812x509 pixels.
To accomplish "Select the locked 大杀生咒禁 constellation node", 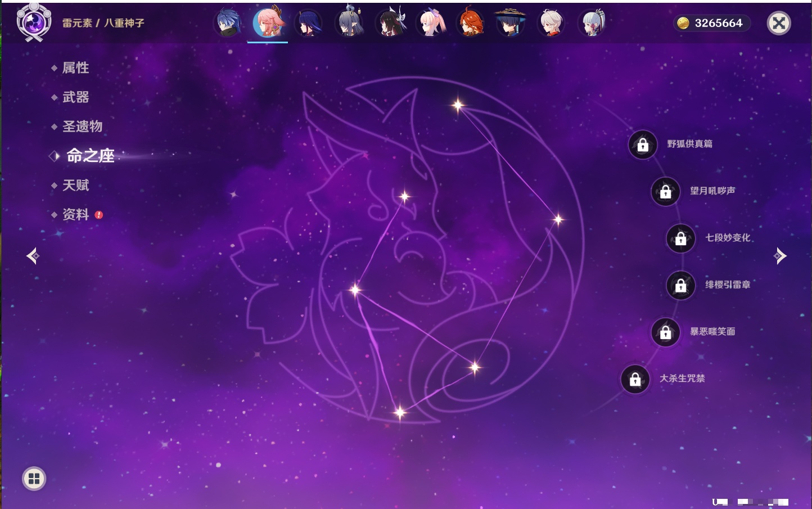I will pyautogui.click(x=635, y=380).
